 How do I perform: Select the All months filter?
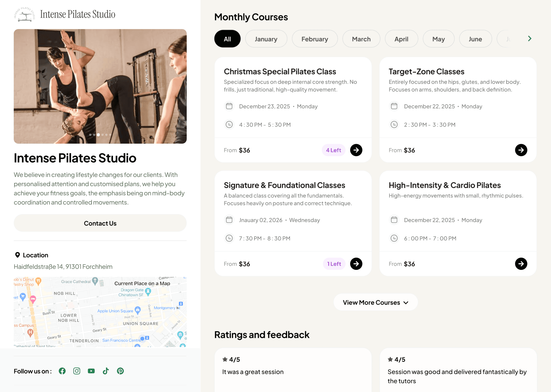(227, 39)
